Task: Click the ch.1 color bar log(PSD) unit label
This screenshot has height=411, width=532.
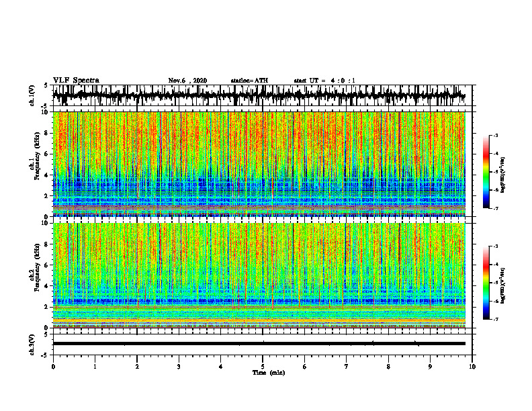Action: [x=503, y=175]
